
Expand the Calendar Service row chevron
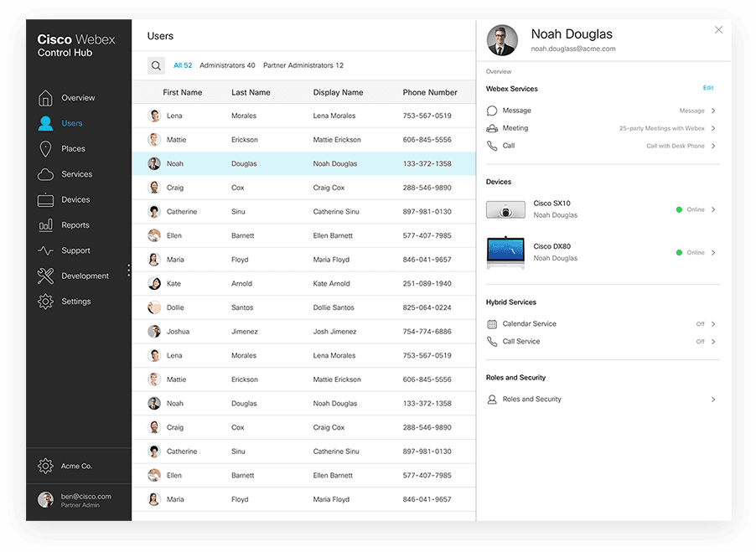pyautogui.click(x=713, y=324)
